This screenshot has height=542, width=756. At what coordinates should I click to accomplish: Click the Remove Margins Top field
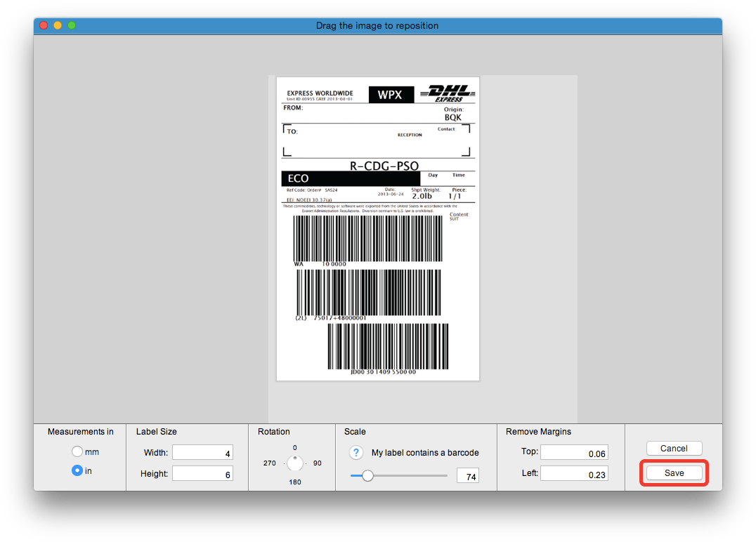click(574, 454)
